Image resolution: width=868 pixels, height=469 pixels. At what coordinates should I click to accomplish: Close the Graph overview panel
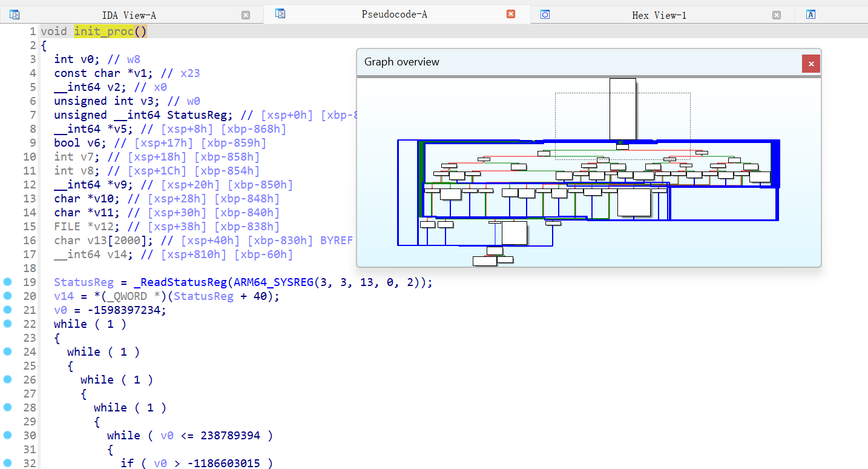tap(811, 64)
